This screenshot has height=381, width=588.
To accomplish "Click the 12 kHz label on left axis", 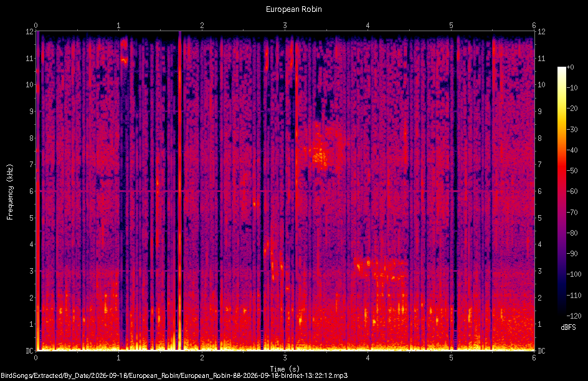I will [x=29, y=32].
